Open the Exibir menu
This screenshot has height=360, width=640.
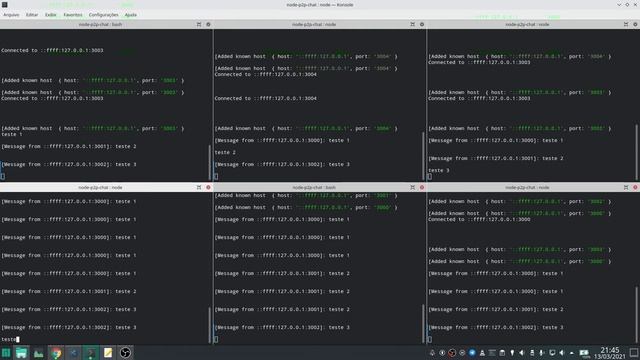point(51,15)
